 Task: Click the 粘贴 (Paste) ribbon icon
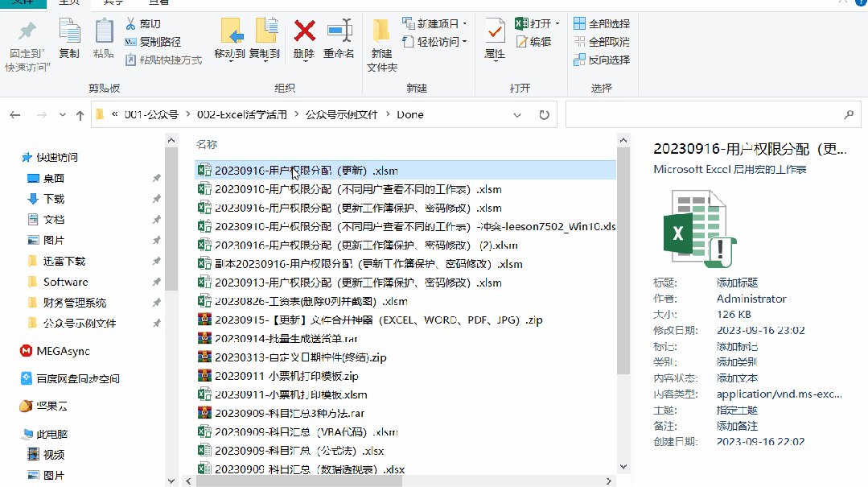tap(104, 40)
